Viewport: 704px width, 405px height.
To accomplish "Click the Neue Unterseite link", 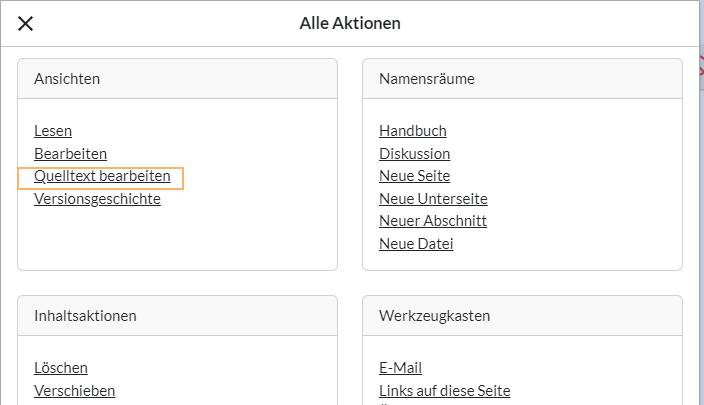I will click(x=433, y=199).
